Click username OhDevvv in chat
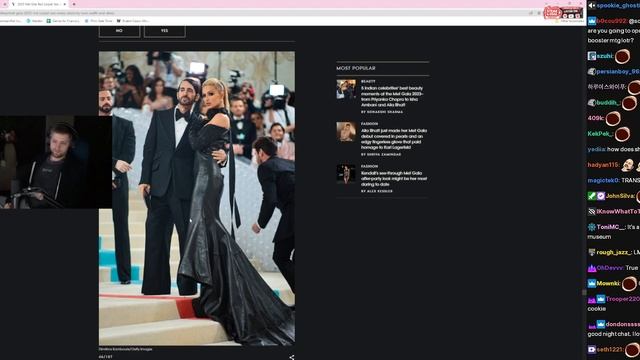 [610, 268]
